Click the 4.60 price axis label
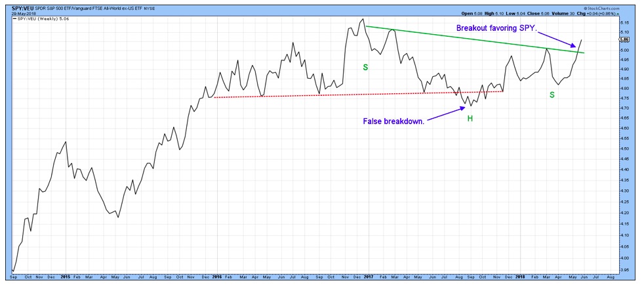This screenshot has height=287, width=644. [x=624, y=128]
